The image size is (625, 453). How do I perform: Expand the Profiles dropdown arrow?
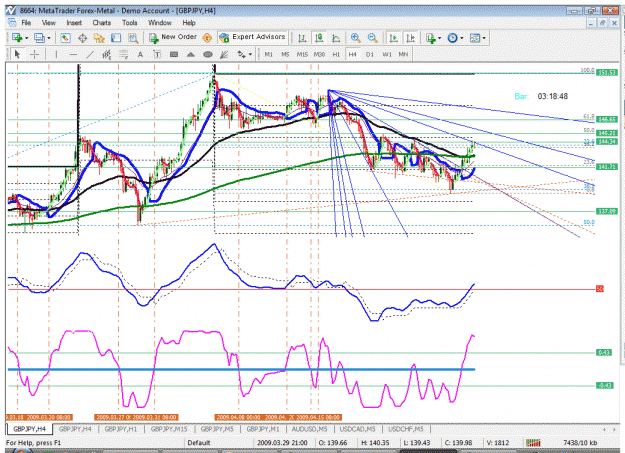pyautogui.click(x=49, y=38)
